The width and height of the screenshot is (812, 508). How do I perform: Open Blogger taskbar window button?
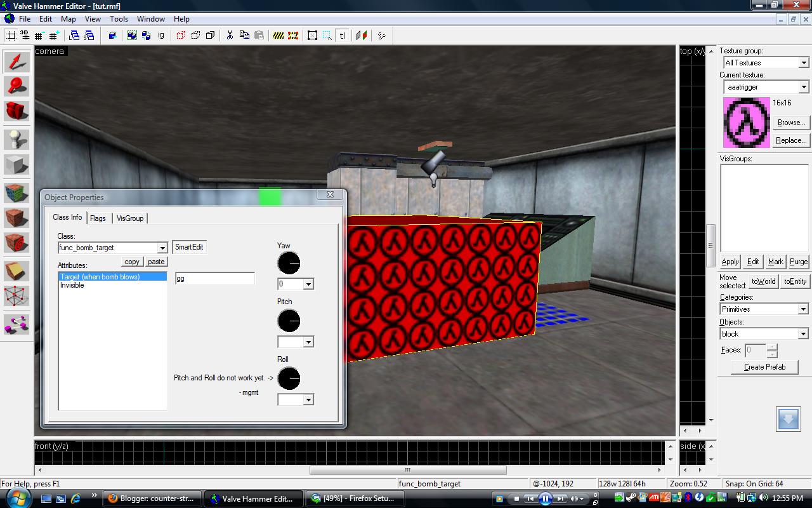[152, 498]
